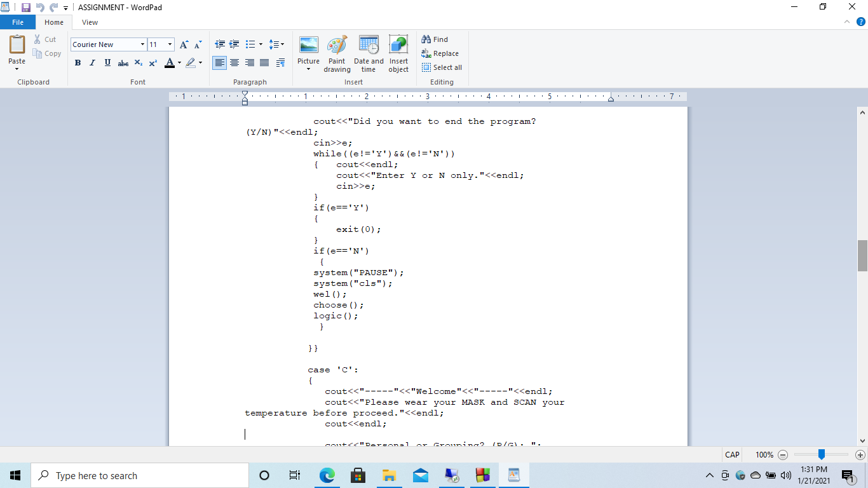Start a bulleted list
868x488 pixels.
coord(250,44)
